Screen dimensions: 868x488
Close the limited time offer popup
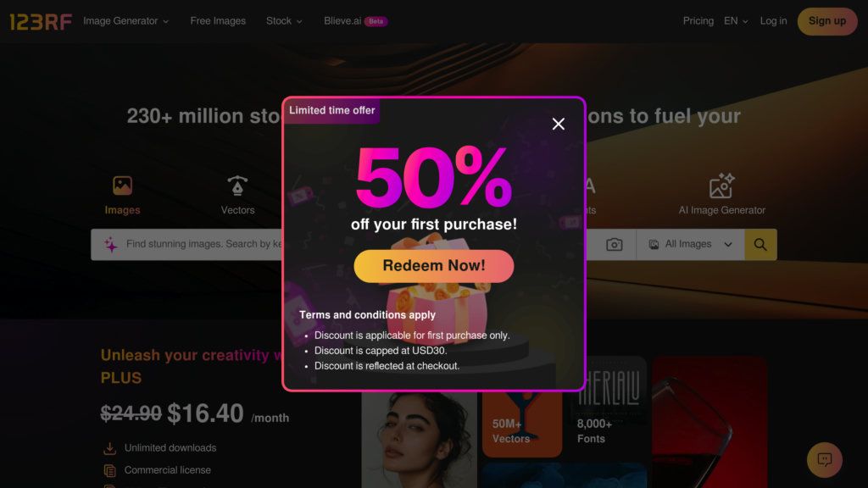click(558, 124)
